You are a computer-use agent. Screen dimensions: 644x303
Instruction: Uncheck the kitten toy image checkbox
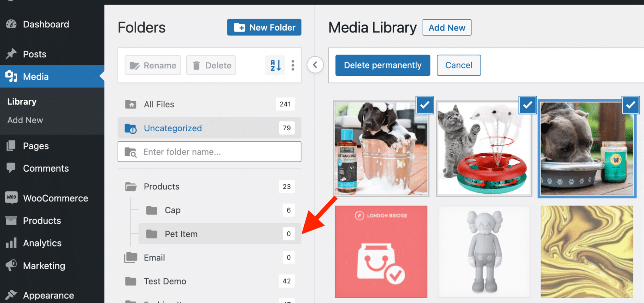[x=527, y=105]
